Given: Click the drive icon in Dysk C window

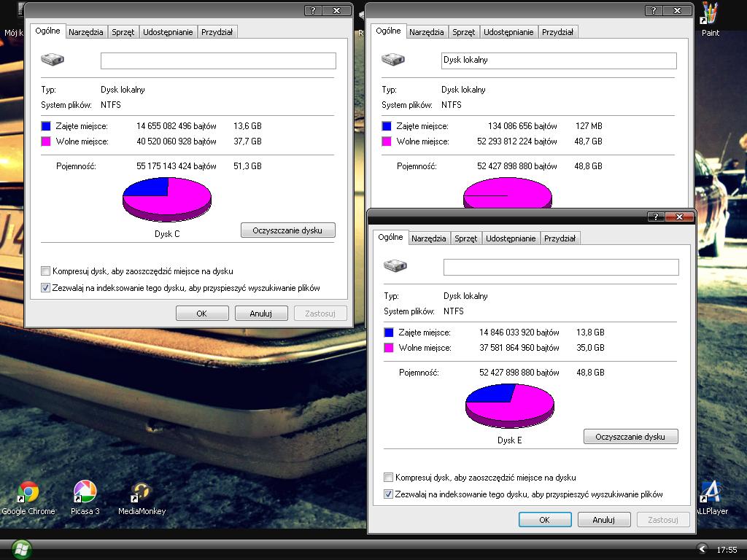Looking at the screenshot, I should tap(53, 60).
